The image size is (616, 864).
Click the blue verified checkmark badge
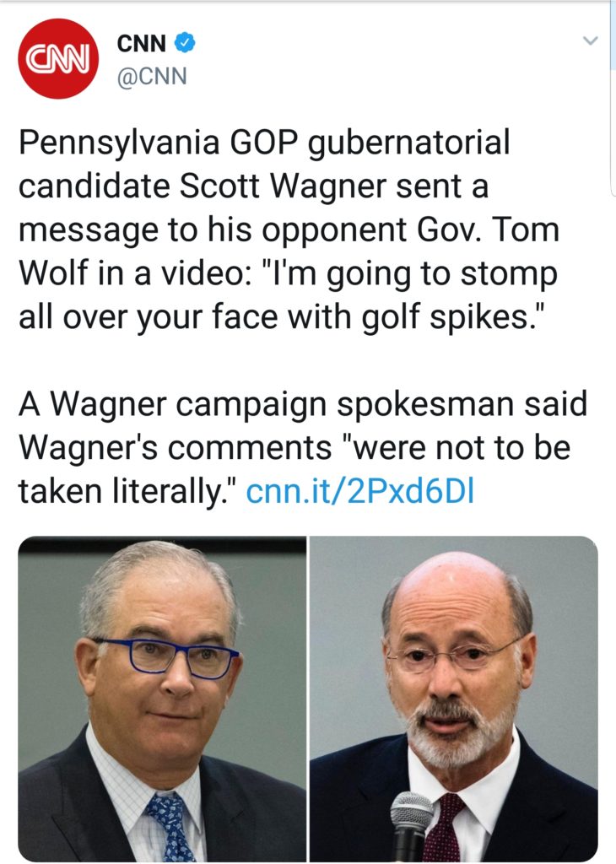(x=185, y=42)
